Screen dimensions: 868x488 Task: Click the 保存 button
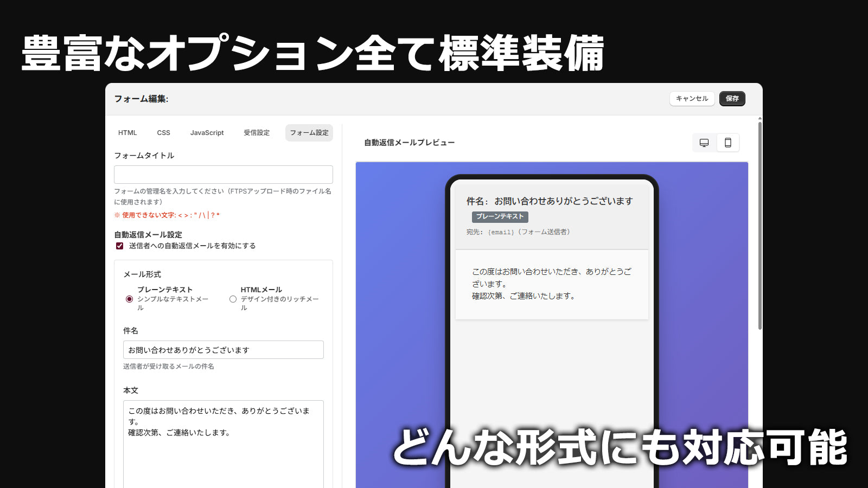pyautogui.click(x=732, y=99)
